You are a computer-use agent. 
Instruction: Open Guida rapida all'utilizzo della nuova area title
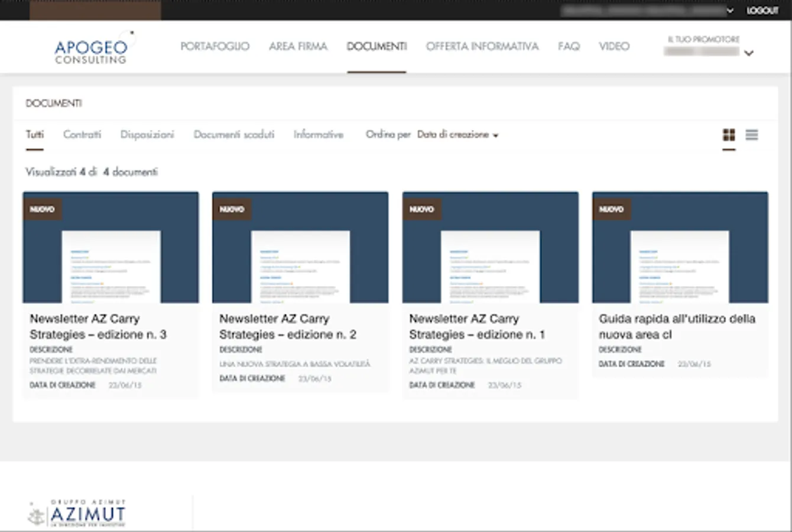pos(677,326)
